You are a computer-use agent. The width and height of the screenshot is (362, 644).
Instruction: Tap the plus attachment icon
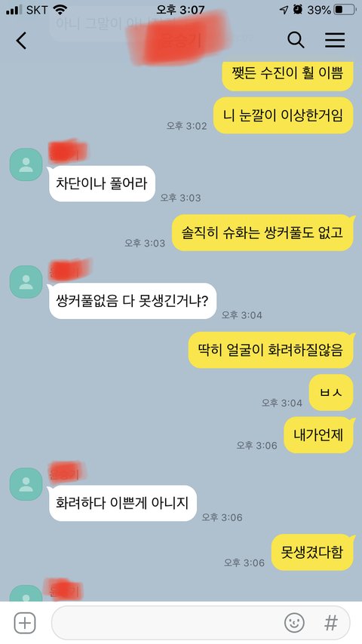(x=25, y=623)
